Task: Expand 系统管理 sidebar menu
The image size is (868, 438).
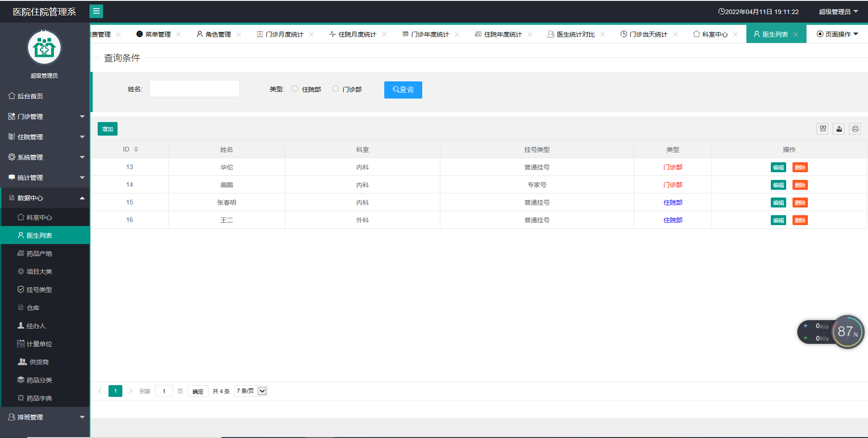Action: (45, 157)
